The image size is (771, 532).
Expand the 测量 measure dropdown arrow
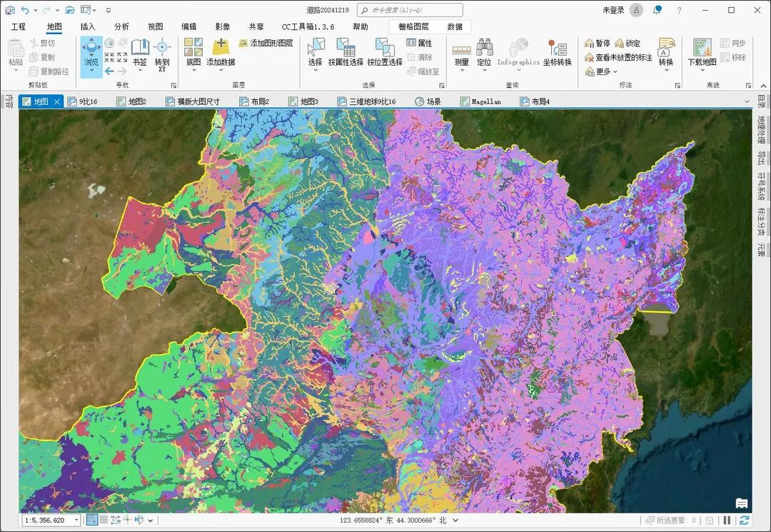(461, 70)
